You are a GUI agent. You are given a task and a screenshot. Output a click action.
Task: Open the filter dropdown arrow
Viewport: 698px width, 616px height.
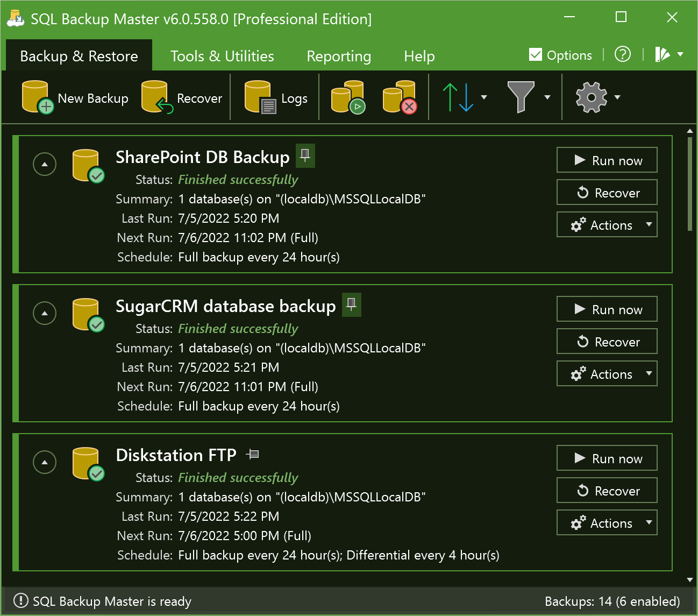pyautogui.click(x=547, y=97)
